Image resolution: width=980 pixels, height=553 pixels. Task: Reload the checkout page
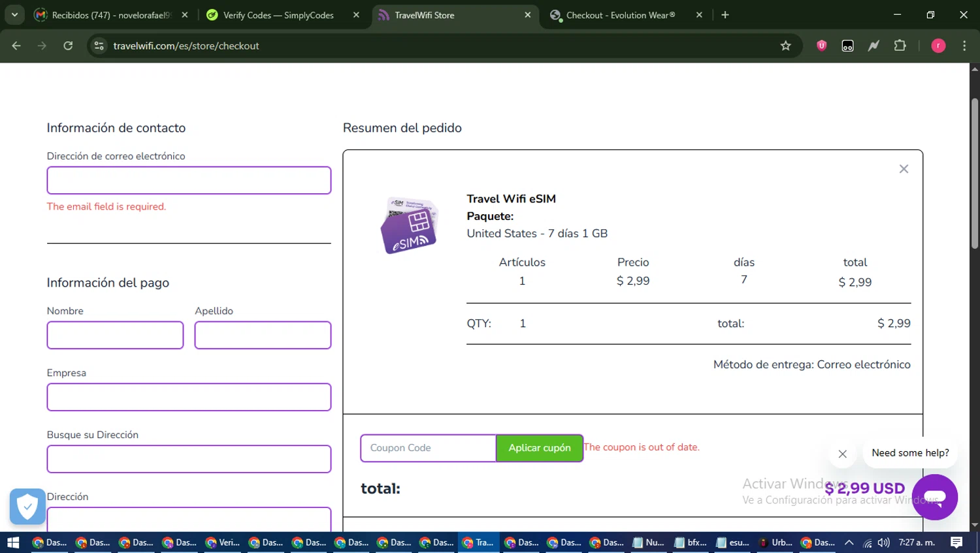point(68,46)
